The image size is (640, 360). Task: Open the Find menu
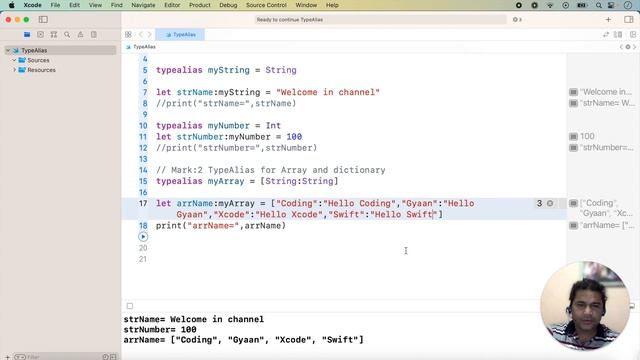click(116, 5)
